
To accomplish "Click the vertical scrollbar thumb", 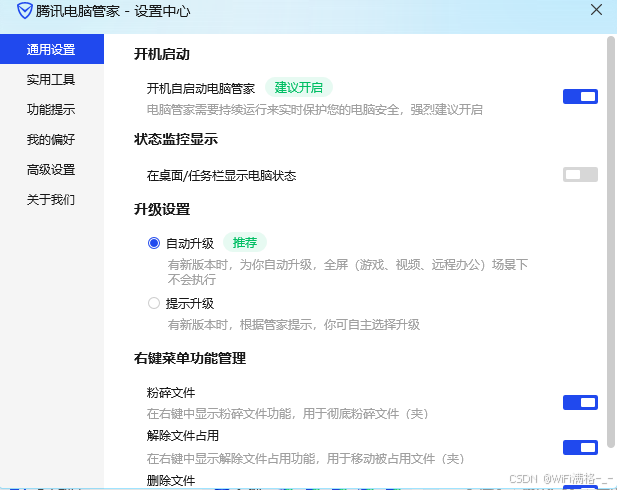I will (611, 242).
